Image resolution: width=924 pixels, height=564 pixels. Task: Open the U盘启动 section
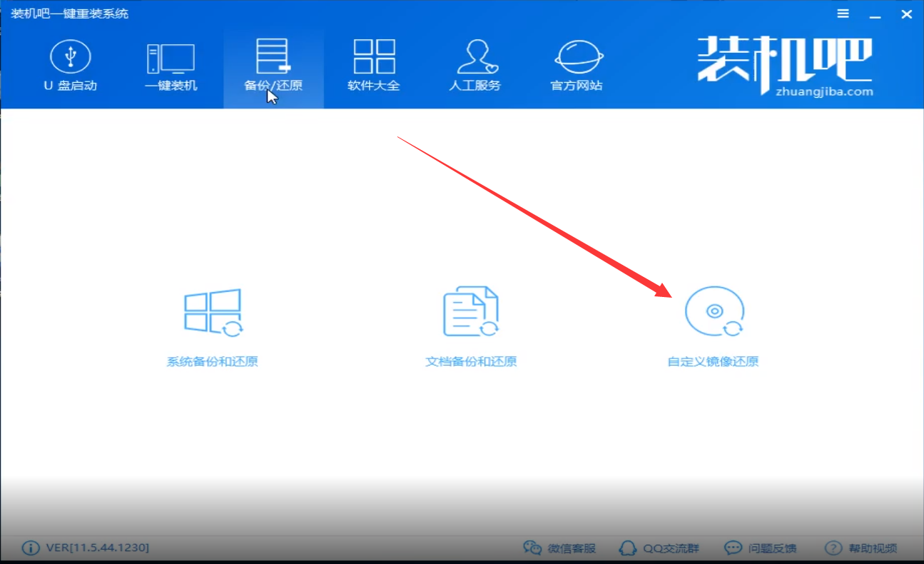[x=70, y=66]
